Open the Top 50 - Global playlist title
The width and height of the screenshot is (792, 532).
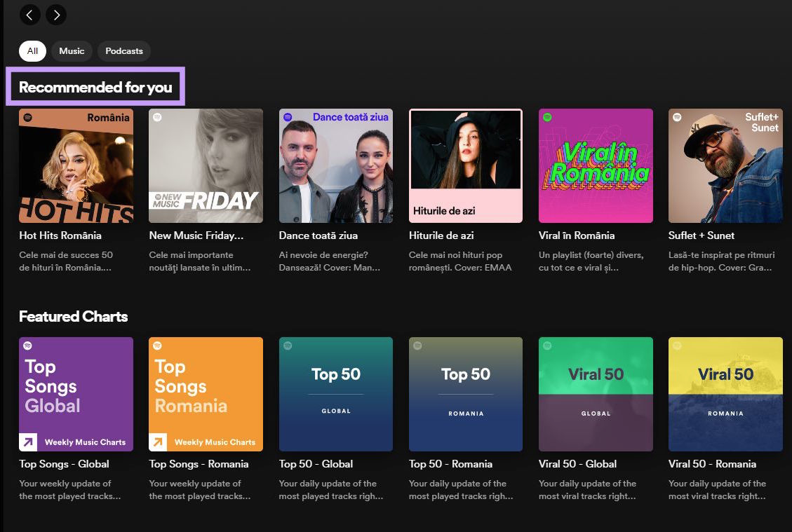[316, 463]
